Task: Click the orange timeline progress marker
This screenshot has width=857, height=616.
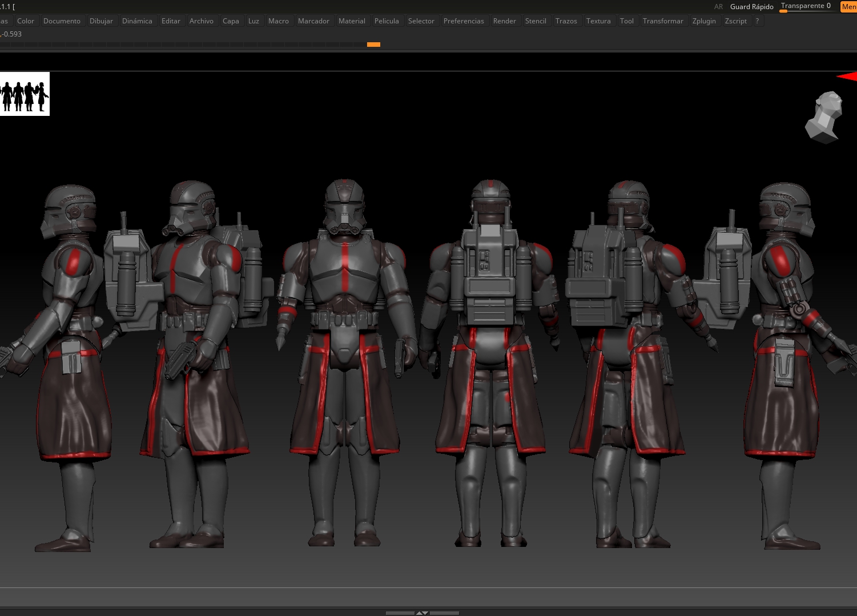Action: point(373,45)
